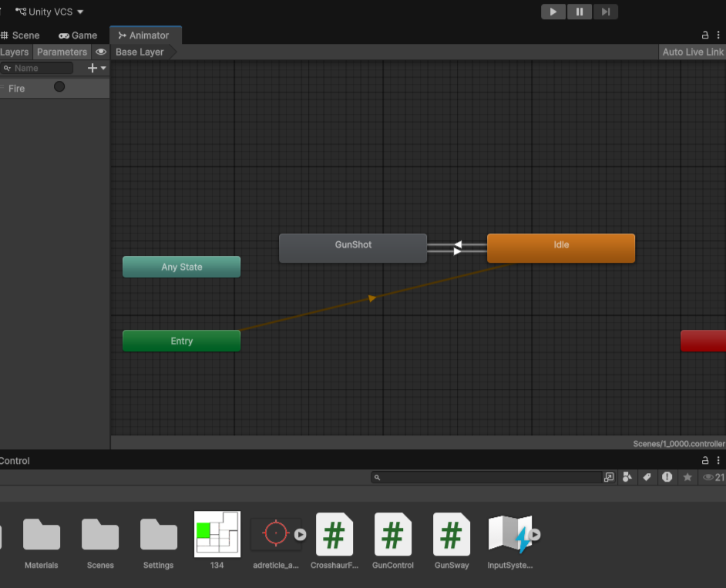Open the Unity VCS dropdown
The height and width of the screenshot is (588, 726).
pos(50,12)
